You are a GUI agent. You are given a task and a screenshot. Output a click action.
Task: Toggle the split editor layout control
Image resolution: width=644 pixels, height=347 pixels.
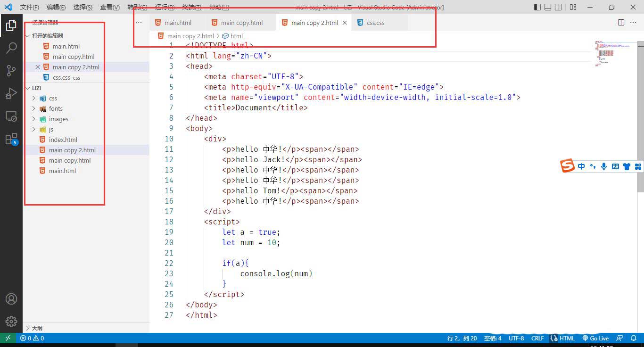click(621, 22)
